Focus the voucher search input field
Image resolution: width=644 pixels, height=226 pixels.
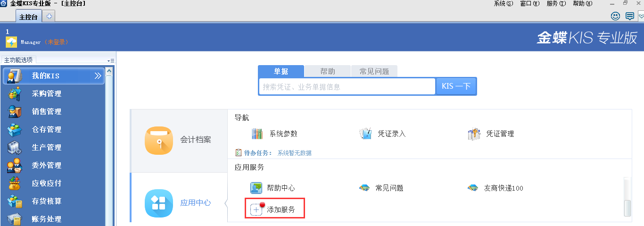tap(347, 87)
